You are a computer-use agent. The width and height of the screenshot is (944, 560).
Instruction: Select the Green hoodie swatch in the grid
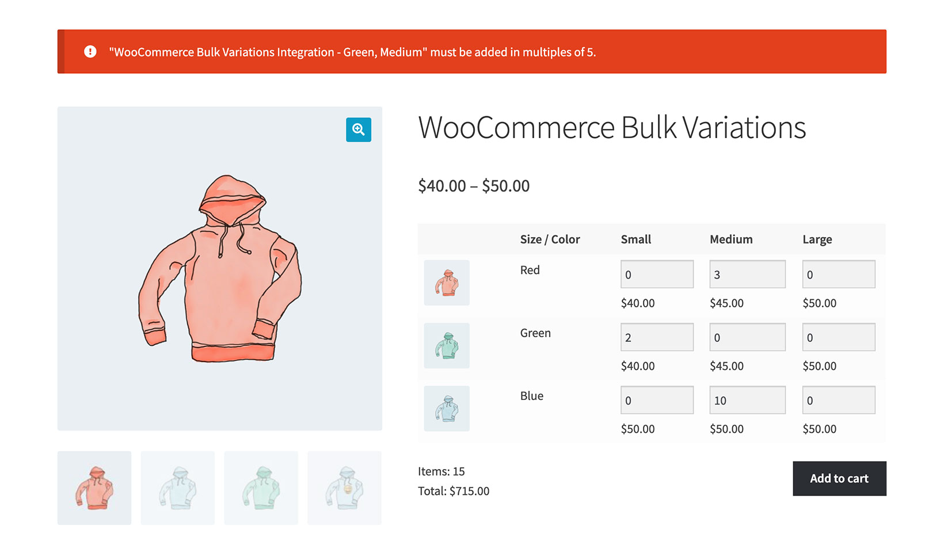click(x=446, y=345)
